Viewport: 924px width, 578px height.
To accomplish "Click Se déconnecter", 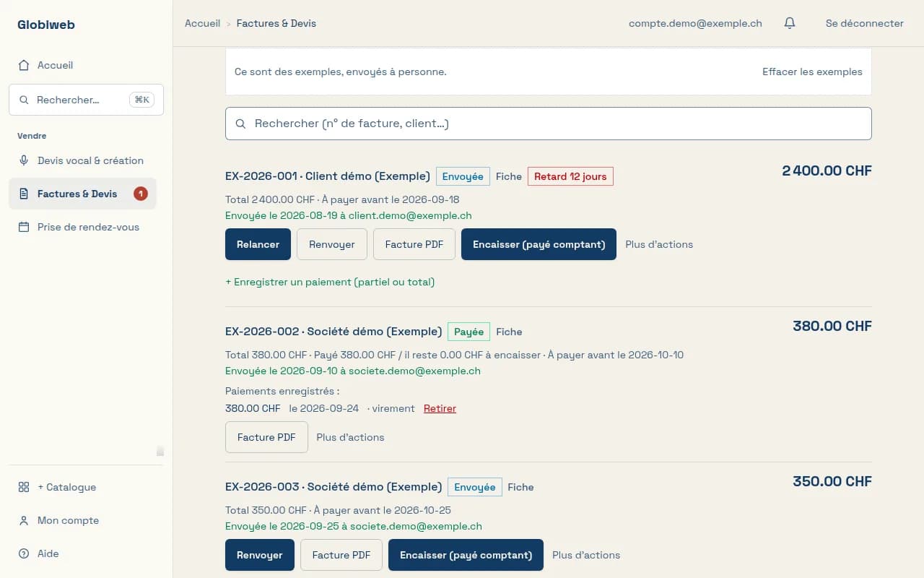I will point(865,23).
